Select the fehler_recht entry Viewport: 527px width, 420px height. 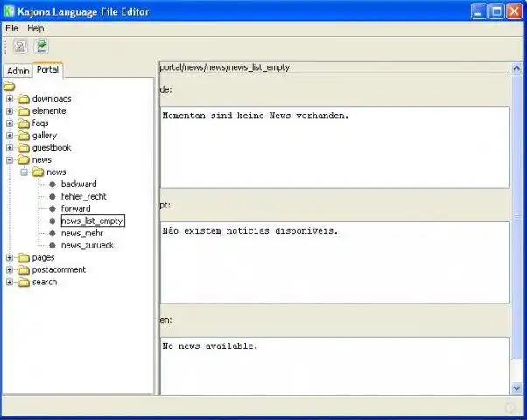83,196
